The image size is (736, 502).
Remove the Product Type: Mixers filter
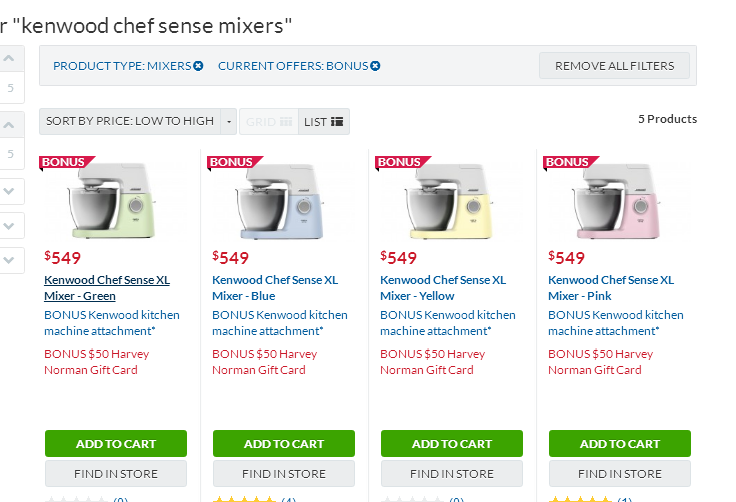click(x=198, y=66)
